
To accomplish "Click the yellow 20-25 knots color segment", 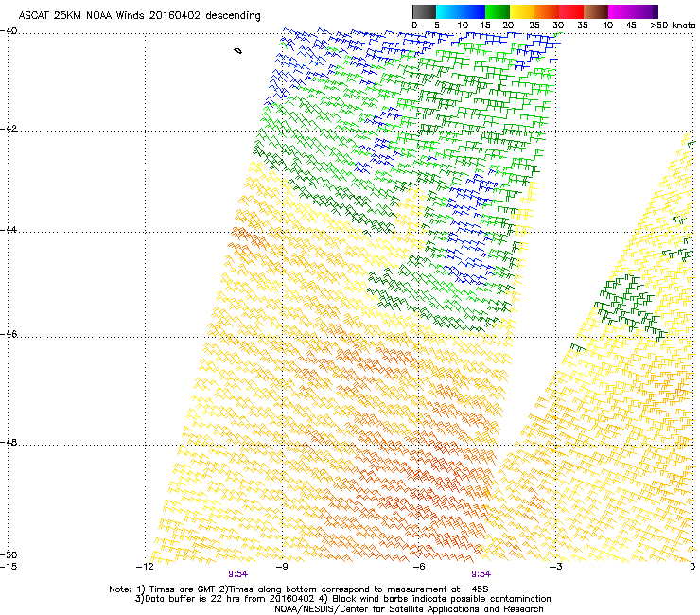I will click(x=522, y=11).
